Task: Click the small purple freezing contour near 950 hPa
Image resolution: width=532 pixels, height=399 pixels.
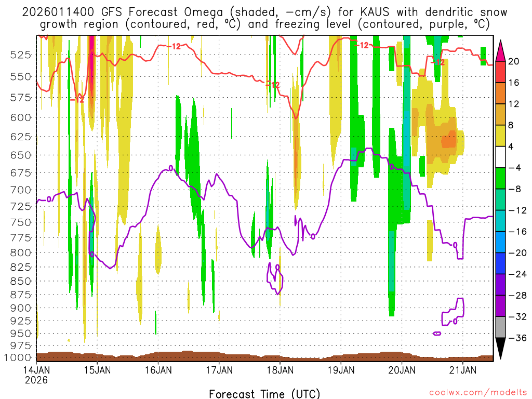Action: 437,334
